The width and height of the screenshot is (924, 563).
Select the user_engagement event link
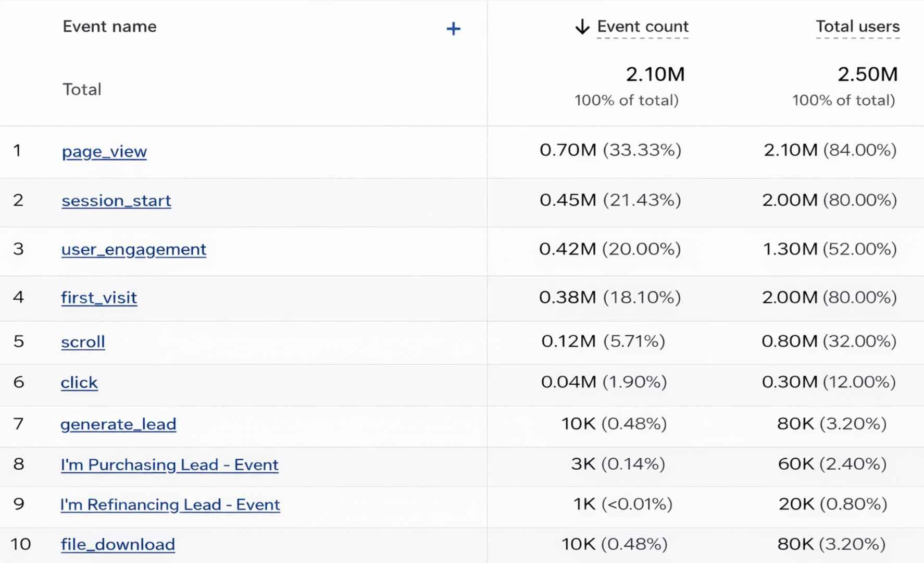pos(133,250)
